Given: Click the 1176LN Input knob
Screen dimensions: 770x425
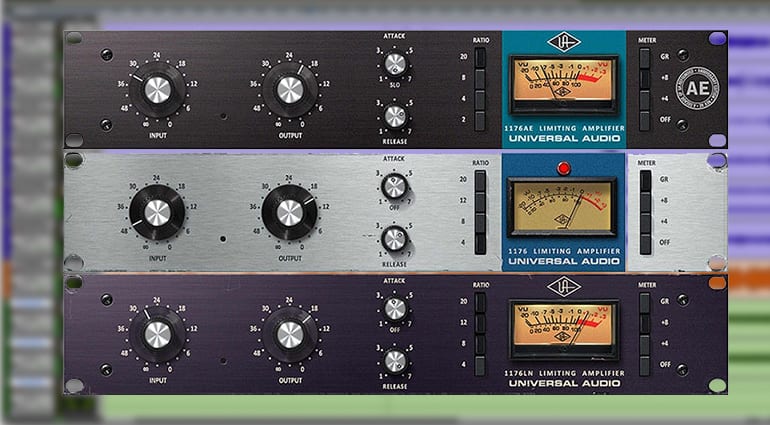Looking at the screenshot, I should (x=158, y=335).
